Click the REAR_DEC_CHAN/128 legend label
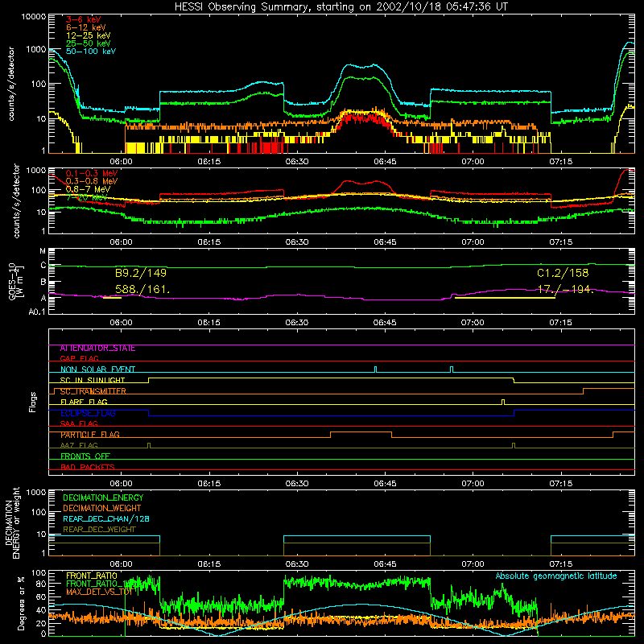 pyautogui.click(x=106, y=519)
